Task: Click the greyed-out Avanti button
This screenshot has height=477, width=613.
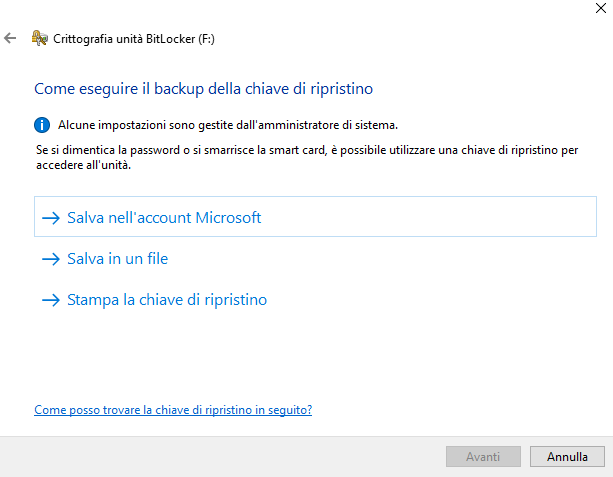Action: (x=483, y=457)
